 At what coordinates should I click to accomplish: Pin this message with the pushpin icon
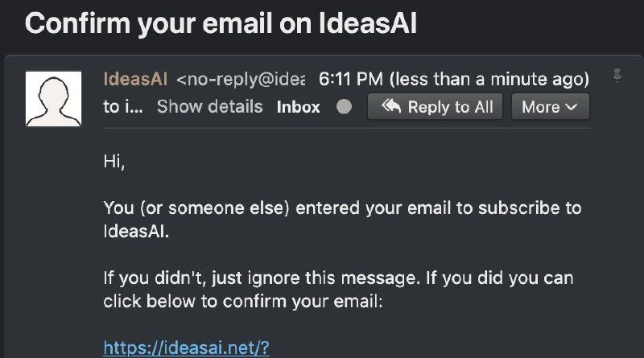[617, 76]
